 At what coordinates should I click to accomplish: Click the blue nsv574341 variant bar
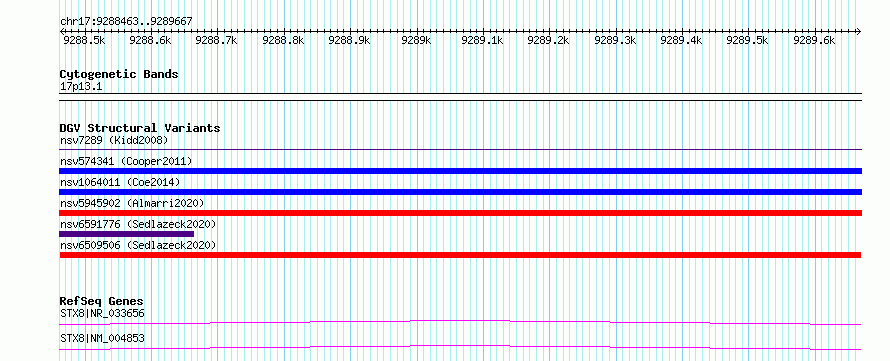(x=460, y=171)
